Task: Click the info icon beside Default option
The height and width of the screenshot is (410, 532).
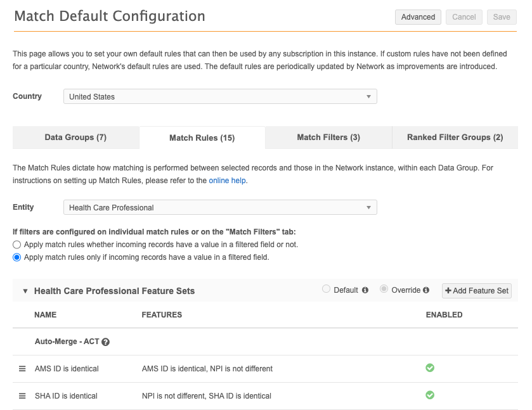Action: point(365,290)
